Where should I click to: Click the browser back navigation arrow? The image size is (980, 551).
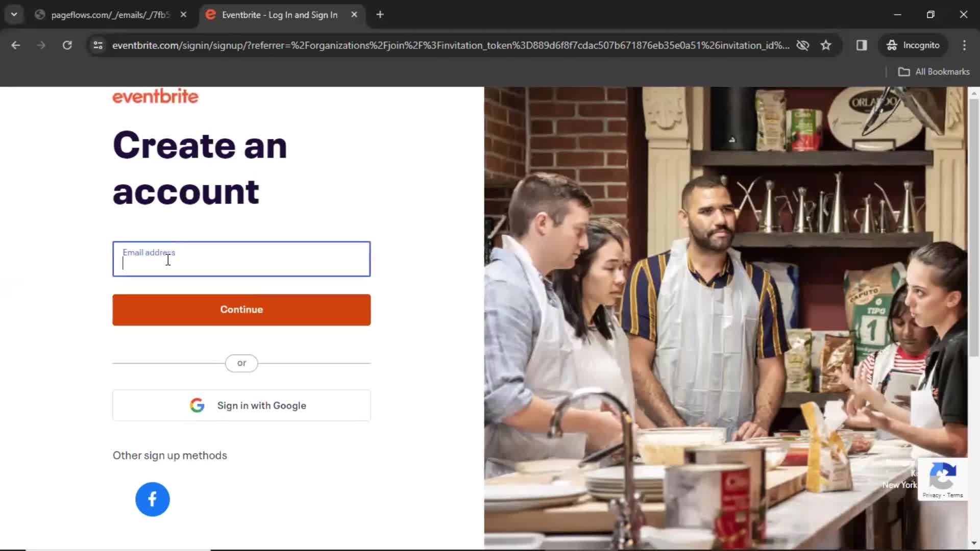click(x=15, y=45)
